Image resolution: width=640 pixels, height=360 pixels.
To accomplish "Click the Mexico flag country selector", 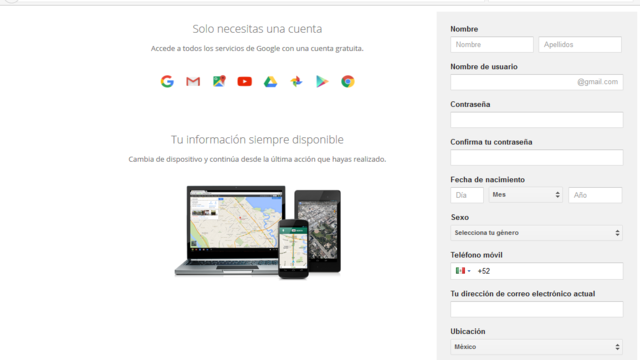I will pyautogui.click(x=463, y=271).
